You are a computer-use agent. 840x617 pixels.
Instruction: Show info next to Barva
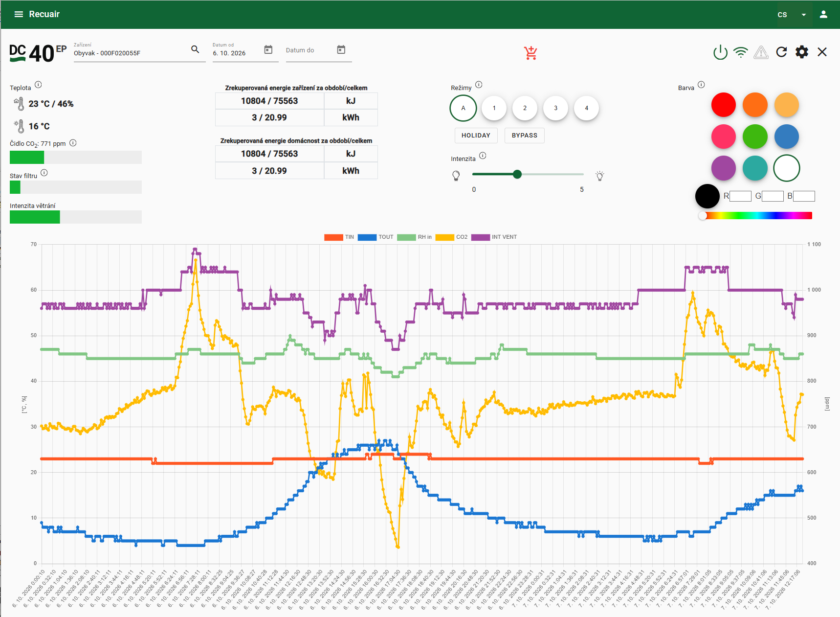coord(701,85)
